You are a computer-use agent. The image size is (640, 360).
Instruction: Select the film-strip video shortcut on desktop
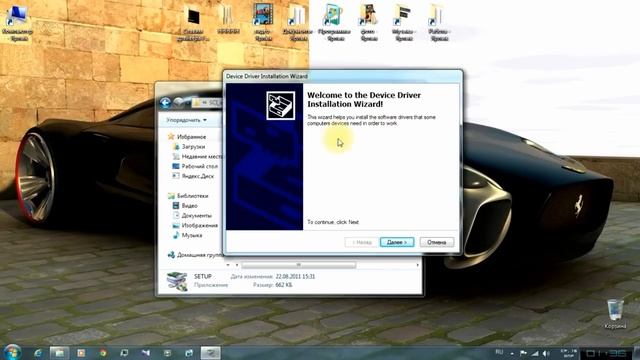click(x=263, y=22)
